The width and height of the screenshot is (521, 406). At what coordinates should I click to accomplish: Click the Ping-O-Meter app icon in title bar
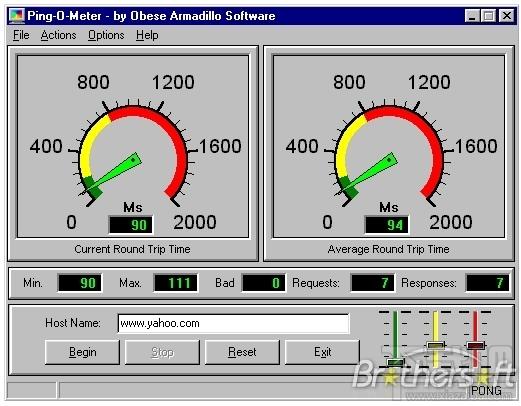coord(17,16)
